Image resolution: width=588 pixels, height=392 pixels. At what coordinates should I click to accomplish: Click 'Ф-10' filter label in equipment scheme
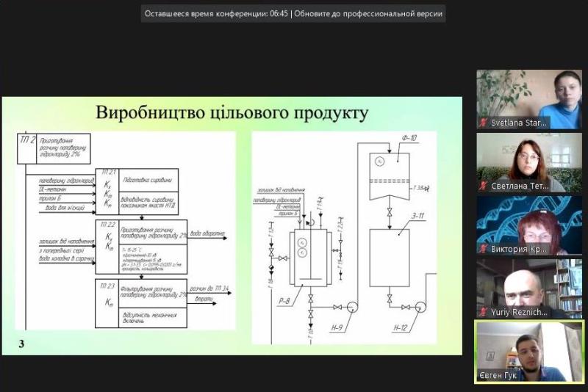click(x=409, y=138)
